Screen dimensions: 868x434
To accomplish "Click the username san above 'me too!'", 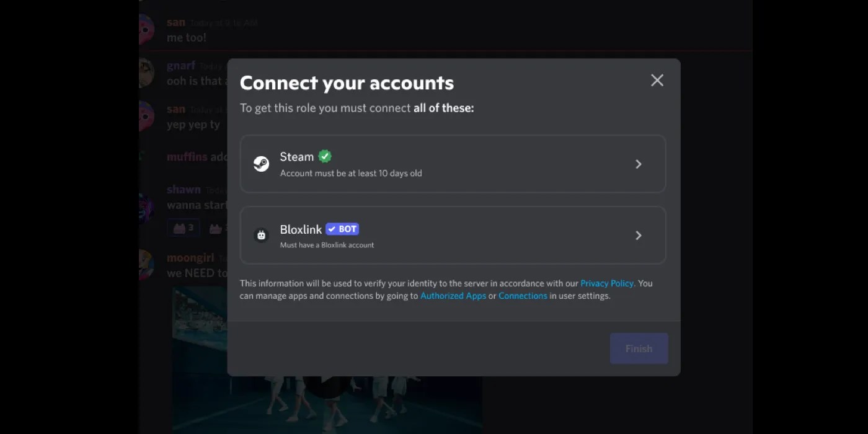I will point(175,22).
